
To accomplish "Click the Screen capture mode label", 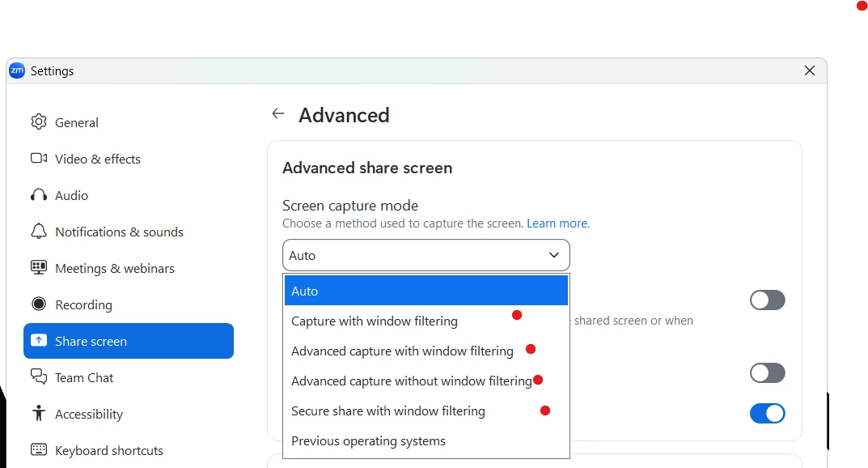I will coord(350,206).
